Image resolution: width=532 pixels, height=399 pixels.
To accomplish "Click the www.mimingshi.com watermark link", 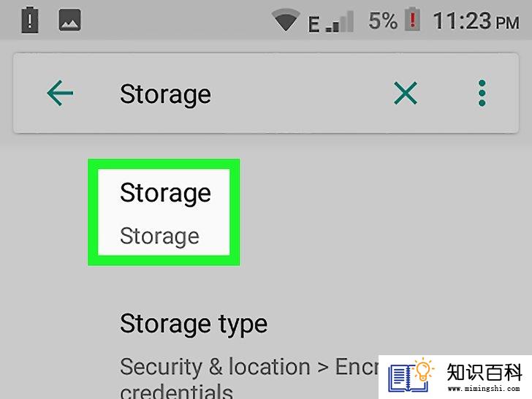I will coord(484,388).
